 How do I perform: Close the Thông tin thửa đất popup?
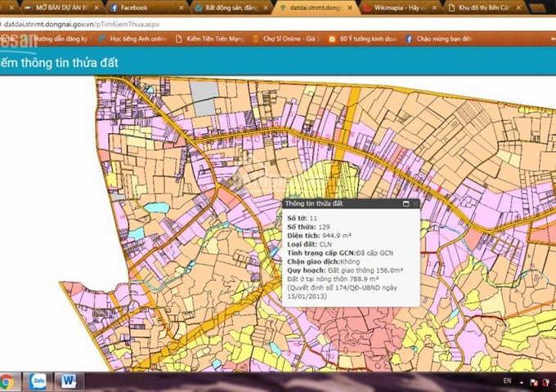click(x=415, y=203)
